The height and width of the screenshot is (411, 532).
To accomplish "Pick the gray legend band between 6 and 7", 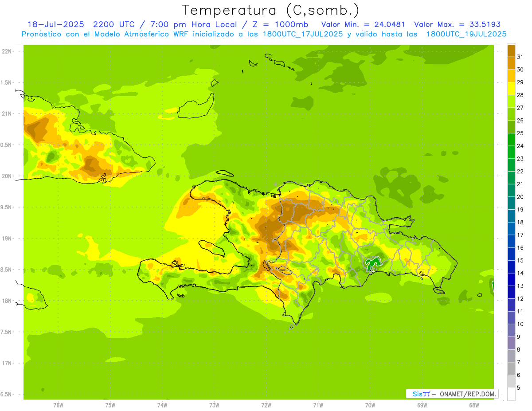I will (x=511, y=368).
